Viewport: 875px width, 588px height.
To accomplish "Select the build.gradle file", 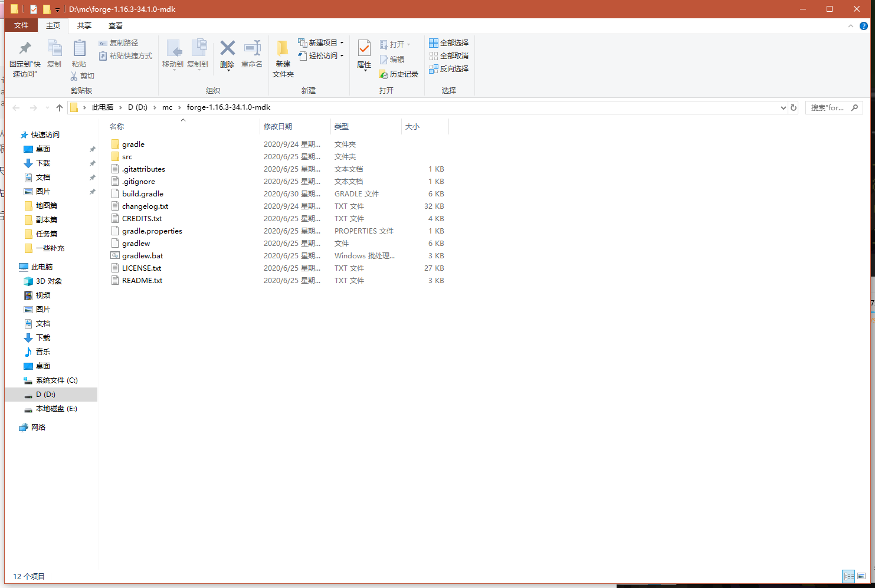I will click(x=143, y=194).
